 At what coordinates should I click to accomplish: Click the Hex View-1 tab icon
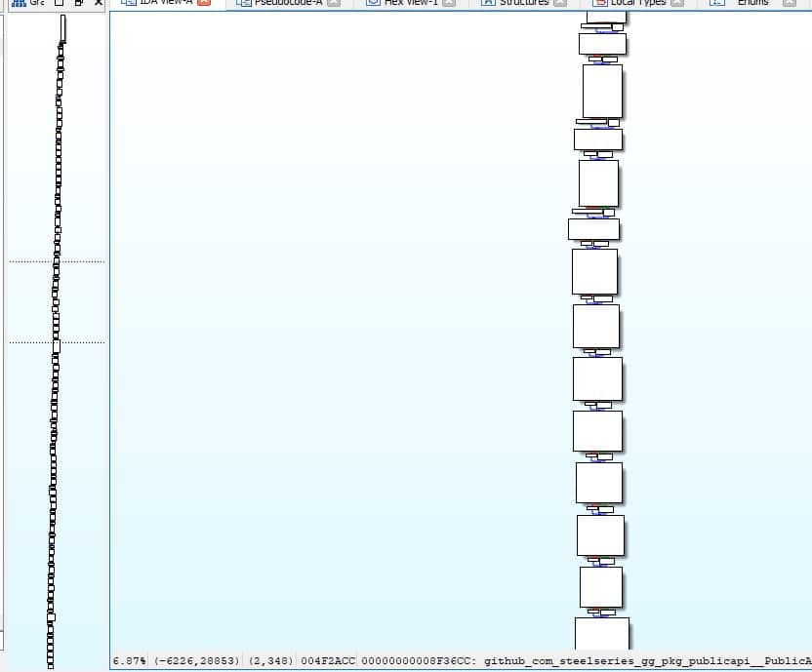point(372,3)
